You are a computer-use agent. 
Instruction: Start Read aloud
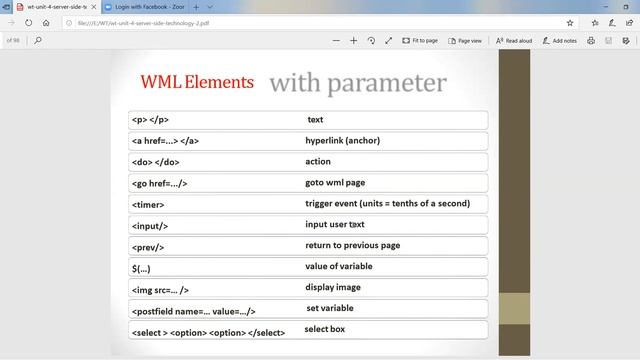[x=514, y=40]
